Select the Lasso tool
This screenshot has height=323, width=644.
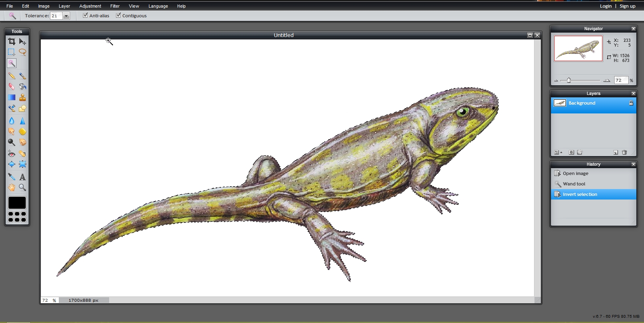point(23,52)
